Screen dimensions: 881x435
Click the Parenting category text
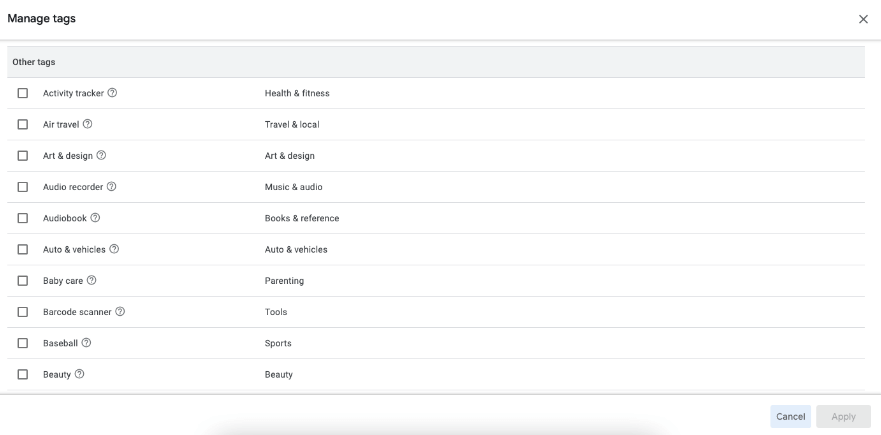click(x=284, y=281)
